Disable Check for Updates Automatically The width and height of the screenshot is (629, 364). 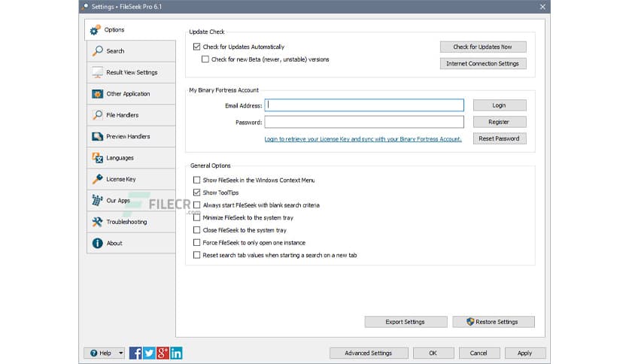tap(196, 47)
